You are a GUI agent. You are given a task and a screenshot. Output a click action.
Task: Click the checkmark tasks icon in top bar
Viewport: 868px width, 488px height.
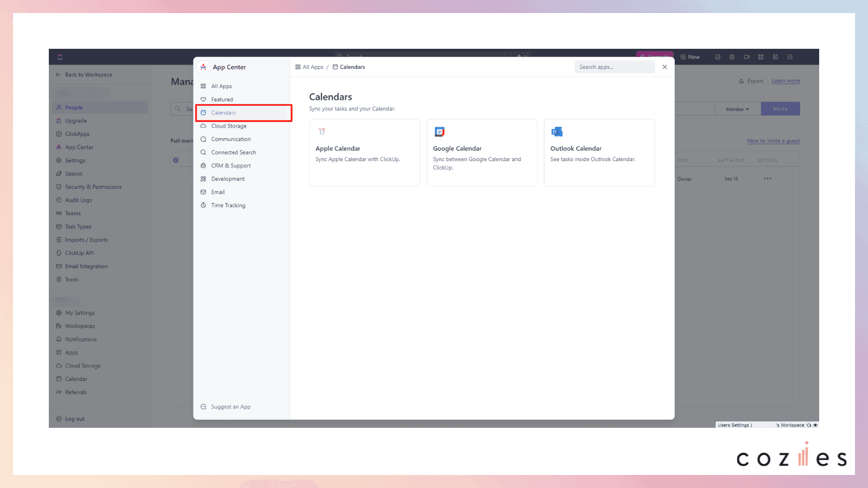[x=718, y=57]
